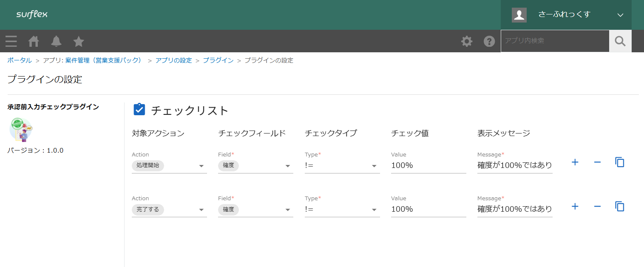
Task: Go to portal via the home icon
Action: 34,41
